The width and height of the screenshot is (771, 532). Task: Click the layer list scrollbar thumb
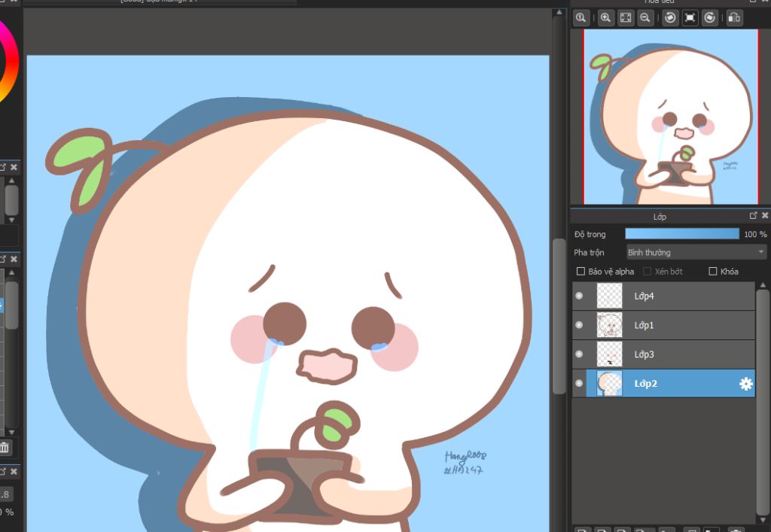click(763, 402)
